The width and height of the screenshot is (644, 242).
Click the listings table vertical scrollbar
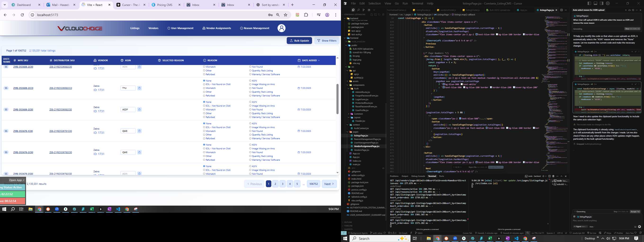click(337, 99)
